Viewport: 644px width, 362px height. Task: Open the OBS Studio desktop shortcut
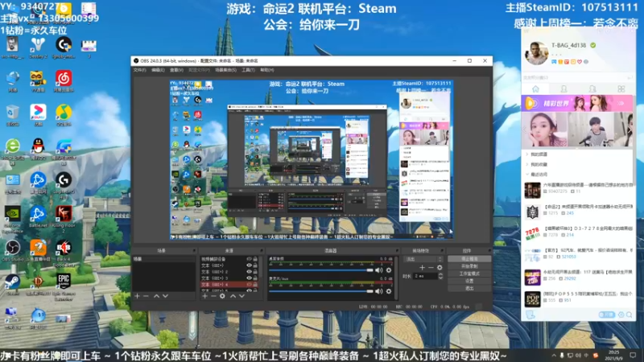(12, 251)
